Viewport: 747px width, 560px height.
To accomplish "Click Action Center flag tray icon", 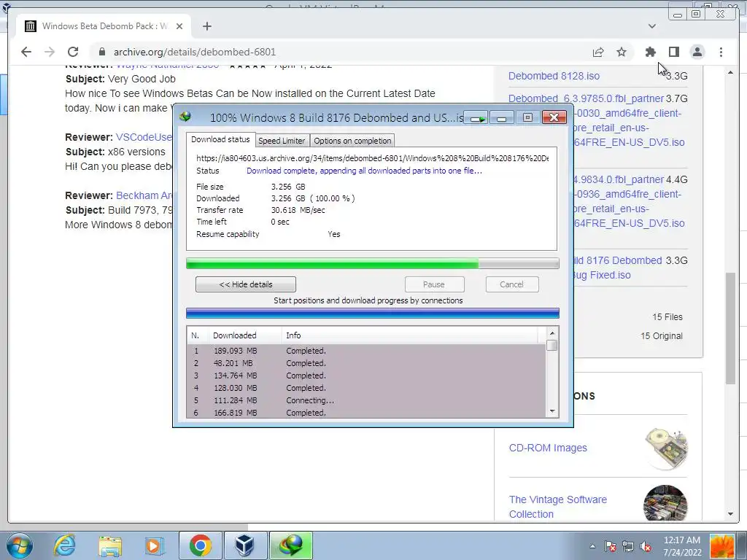I will point(610,546).
